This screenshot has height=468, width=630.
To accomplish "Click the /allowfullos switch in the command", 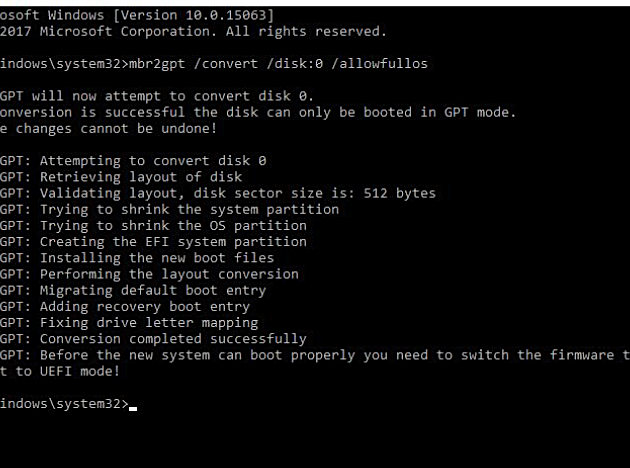I will [382, 64].
